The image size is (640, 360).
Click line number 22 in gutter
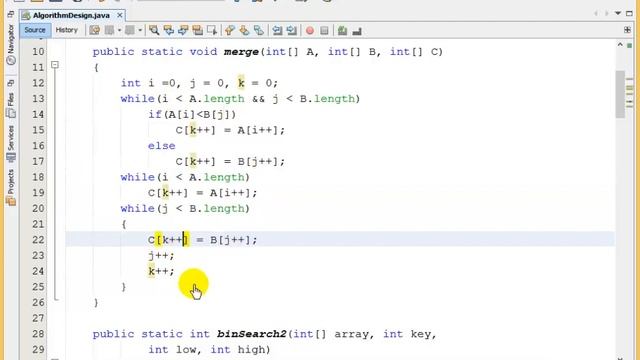(38, 240)
